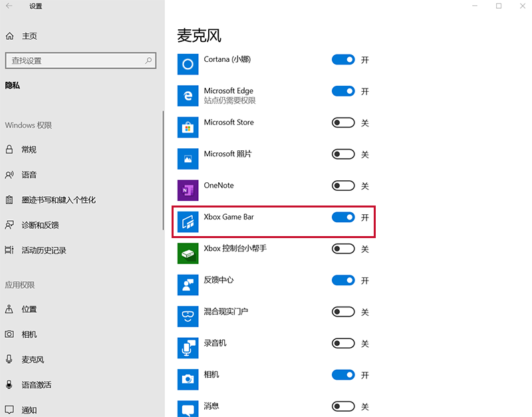Click the OneNote app icon
This screenshot has width=532, height=417.
point(188,190)
